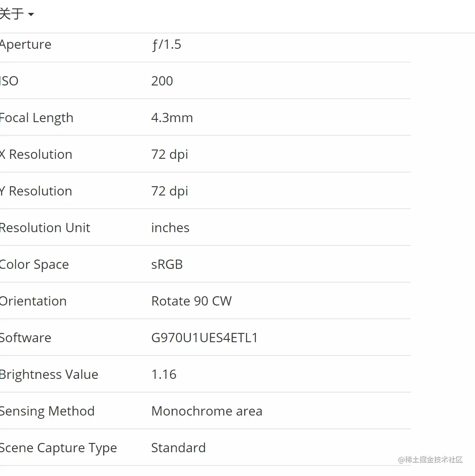Click the Color Space label

pos(34,264)
